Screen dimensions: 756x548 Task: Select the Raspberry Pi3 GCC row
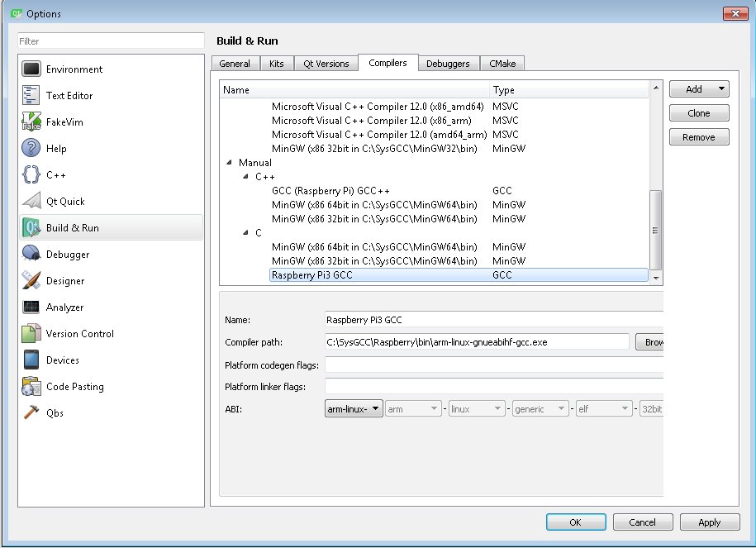(458, 275)
